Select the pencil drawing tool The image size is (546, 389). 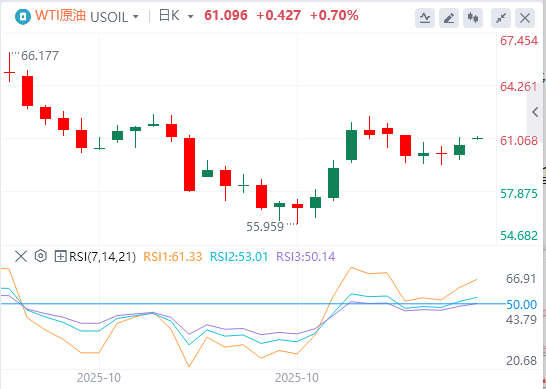449,18
